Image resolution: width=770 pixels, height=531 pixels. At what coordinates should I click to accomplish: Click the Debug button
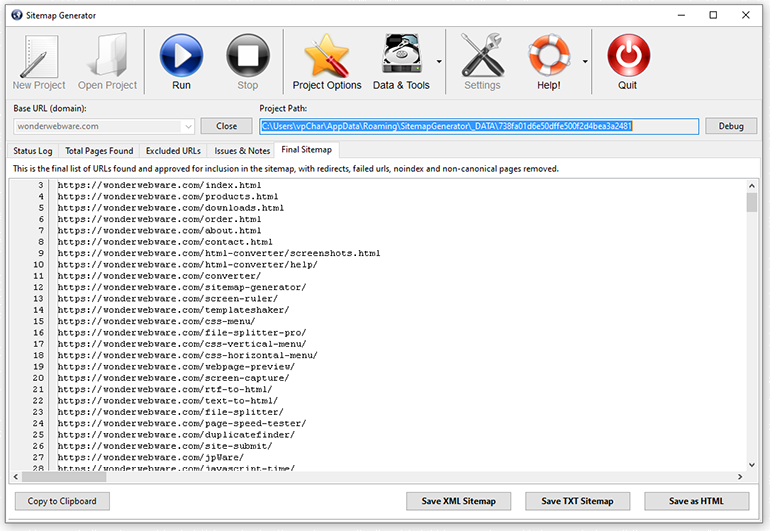tap(731, 126)
